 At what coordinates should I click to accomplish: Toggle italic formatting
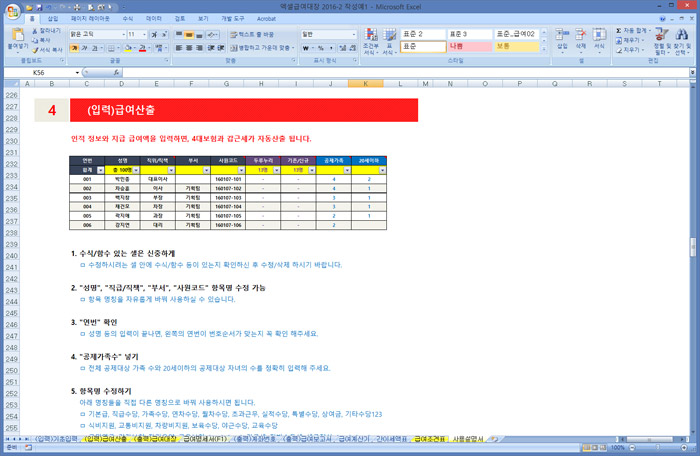point(84,48)
